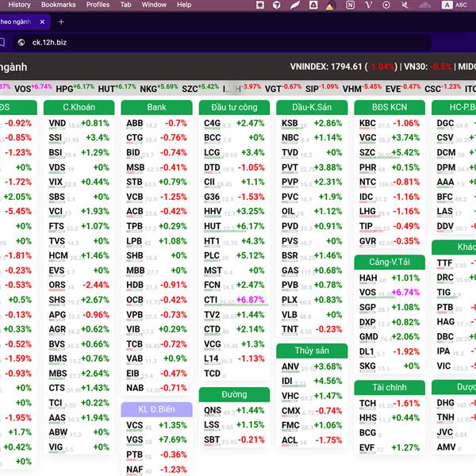
Task: Select the TCB stock row in Bank
Action: (x=156, y=344)
